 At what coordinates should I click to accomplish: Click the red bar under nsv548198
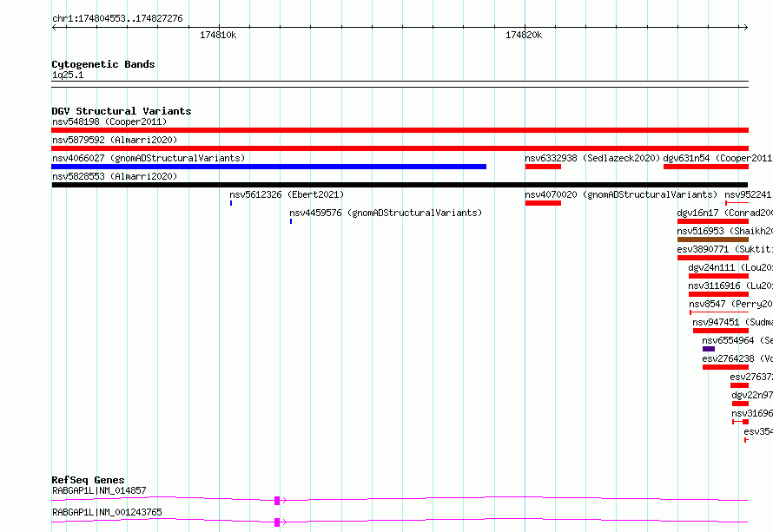point(400,130)
